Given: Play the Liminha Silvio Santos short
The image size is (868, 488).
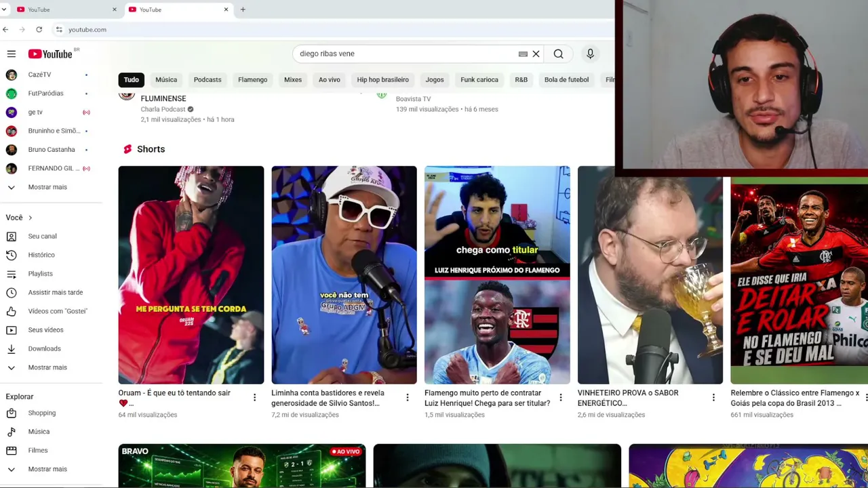Looking at the screenshot, I should coord(344,275).
